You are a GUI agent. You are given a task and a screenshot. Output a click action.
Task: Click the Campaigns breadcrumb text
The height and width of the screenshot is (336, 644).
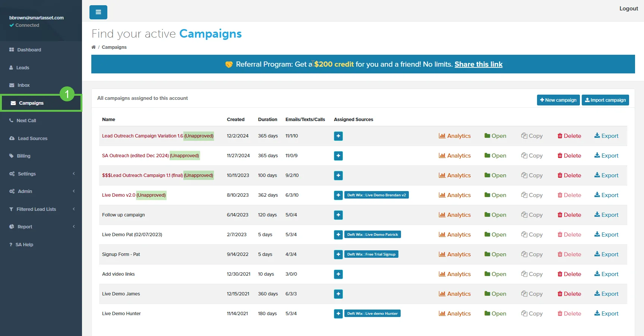tap(114, 47)
